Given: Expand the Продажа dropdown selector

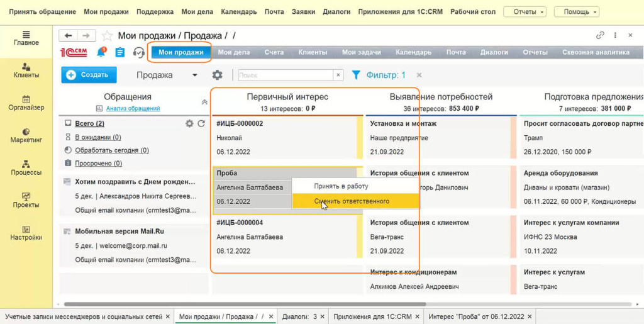Looking at the screenshot, I should 194,75.
